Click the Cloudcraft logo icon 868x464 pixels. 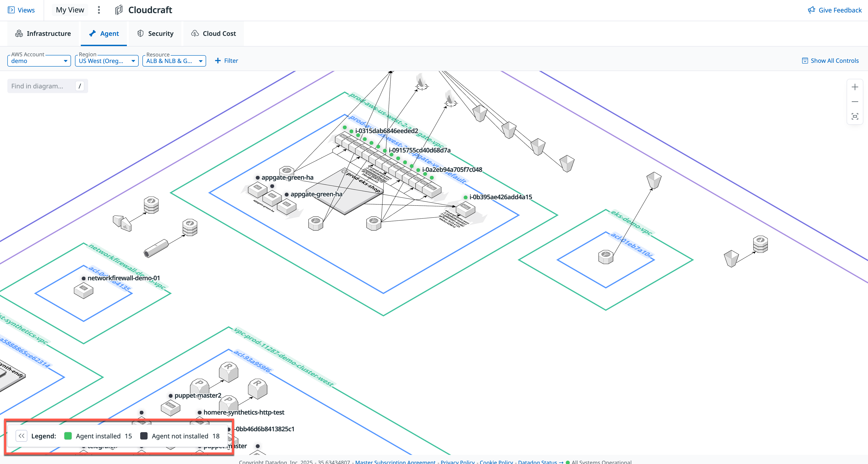point(119,10)
